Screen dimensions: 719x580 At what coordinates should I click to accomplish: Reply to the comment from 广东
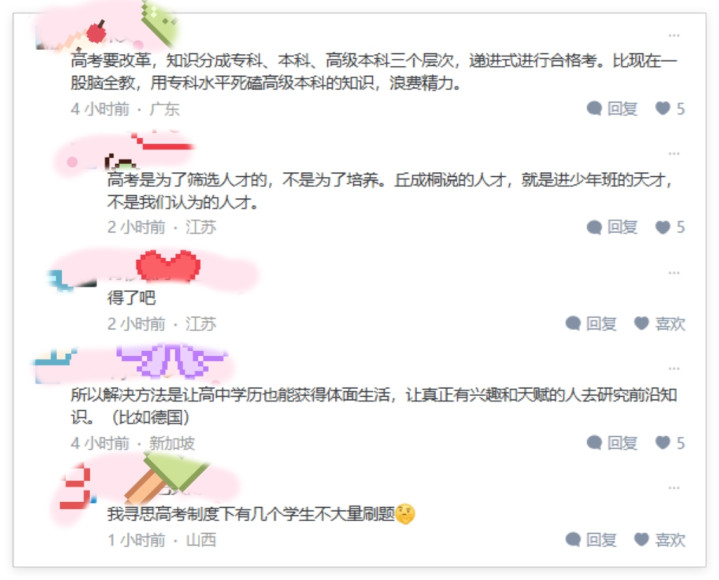pos(612,109)
